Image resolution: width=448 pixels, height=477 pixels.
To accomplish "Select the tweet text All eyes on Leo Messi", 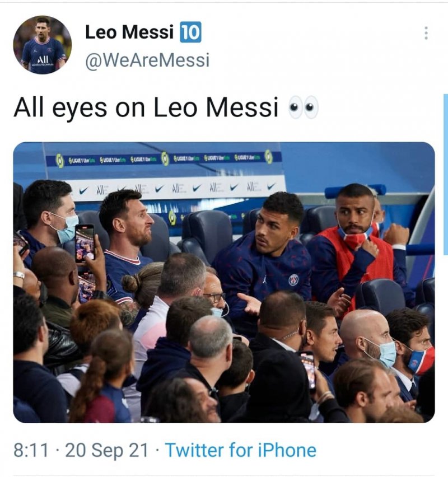I will point(146,107).
